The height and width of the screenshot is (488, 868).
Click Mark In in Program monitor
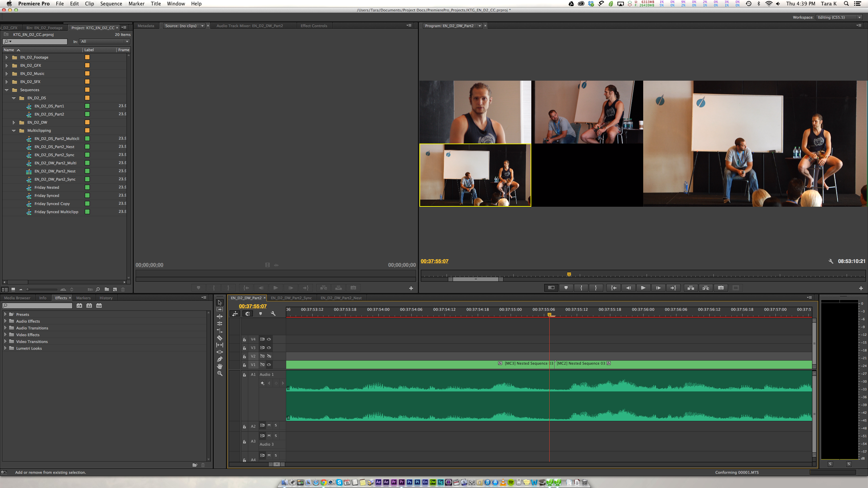pyautogui.click(x=581, y=288)
